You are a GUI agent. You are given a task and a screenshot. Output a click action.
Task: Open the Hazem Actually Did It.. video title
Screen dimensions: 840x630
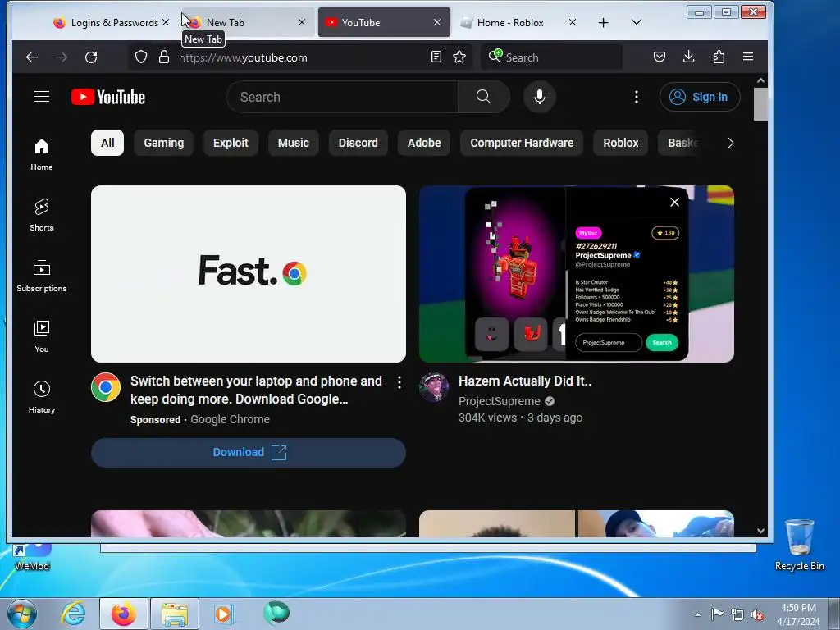524,381
